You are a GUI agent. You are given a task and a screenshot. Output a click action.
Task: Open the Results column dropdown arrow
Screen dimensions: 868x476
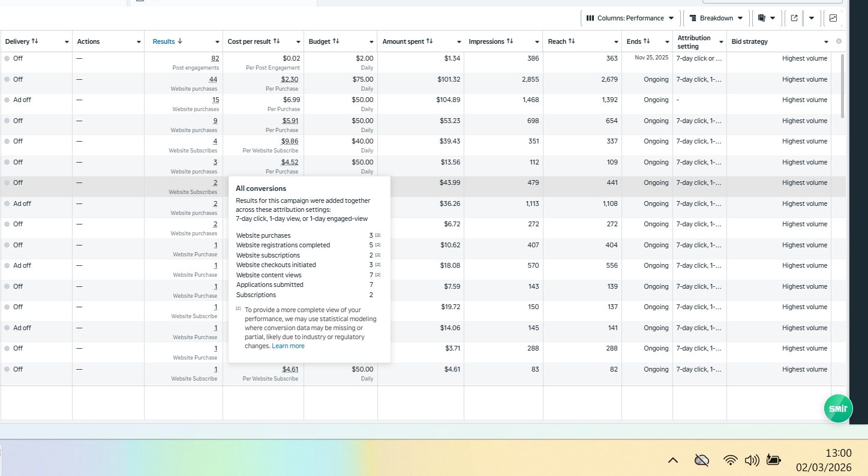[217, 42]
